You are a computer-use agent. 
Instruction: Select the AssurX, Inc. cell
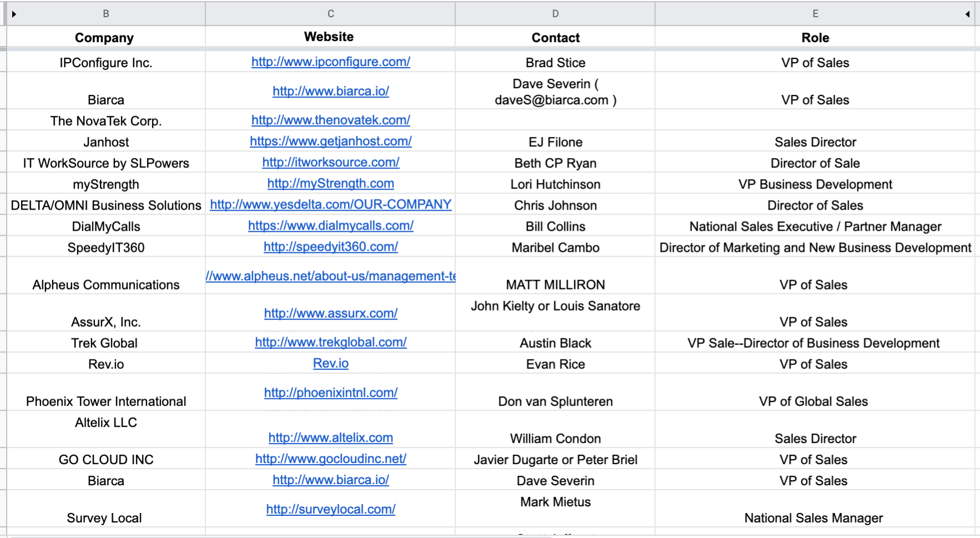(x=106, y=313)
